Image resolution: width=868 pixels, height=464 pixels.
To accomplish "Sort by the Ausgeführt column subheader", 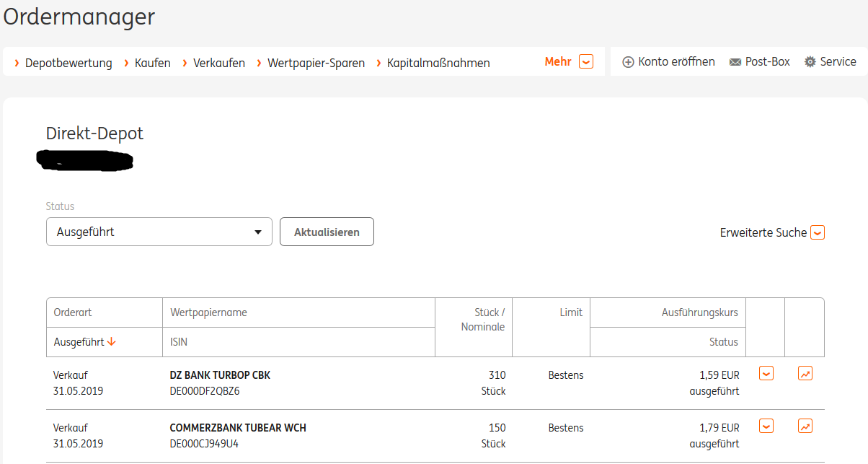I will tap(79, 342).
